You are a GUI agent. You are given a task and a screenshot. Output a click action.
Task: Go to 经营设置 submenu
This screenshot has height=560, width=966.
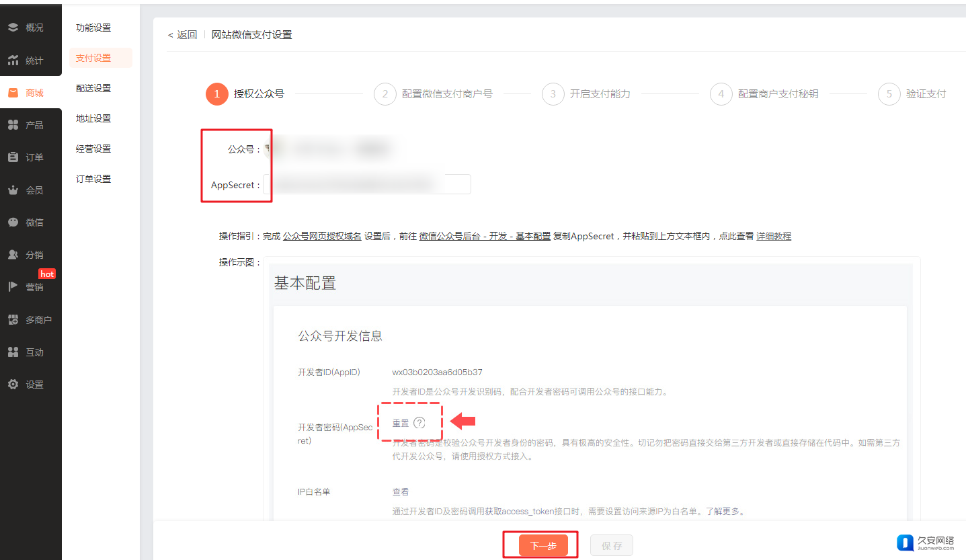93,149
